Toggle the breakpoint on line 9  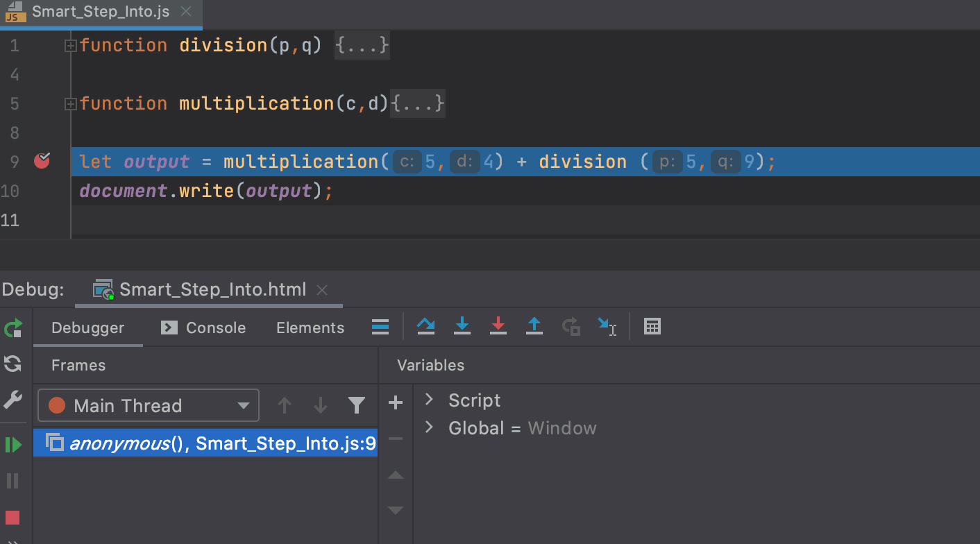coord(42,162)
